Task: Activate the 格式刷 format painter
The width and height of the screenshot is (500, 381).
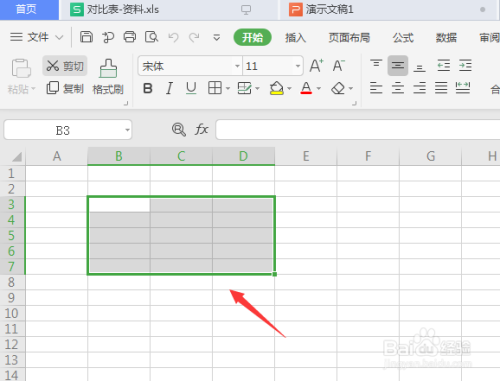Action: click(108, 77)
